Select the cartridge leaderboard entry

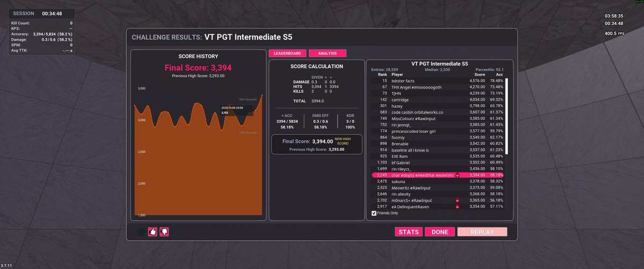tap(437, 100)
